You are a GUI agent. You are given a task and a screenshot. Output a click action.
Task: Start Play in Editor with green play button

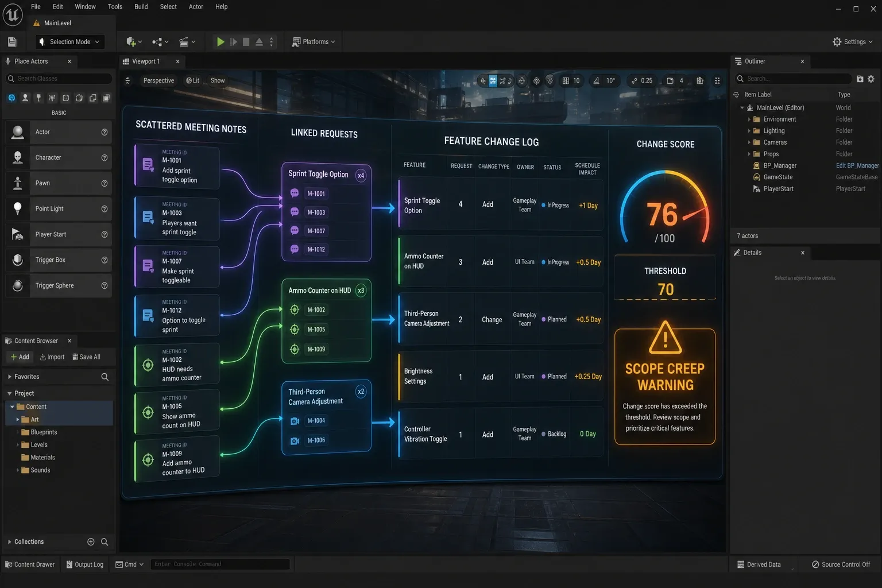[x=220, y=42]
